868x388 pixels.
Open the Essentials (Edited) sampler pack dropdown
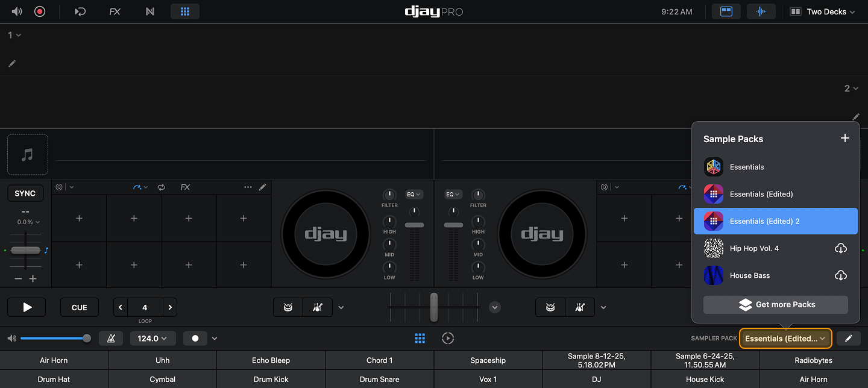[x=785, y=339]
